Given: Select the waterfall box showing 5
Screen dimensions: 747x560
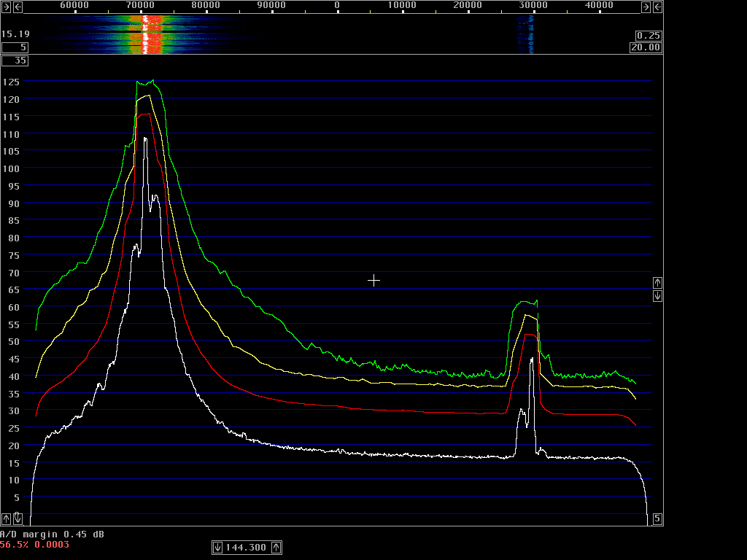Looking at the screenshot, I should click(15, 47).
